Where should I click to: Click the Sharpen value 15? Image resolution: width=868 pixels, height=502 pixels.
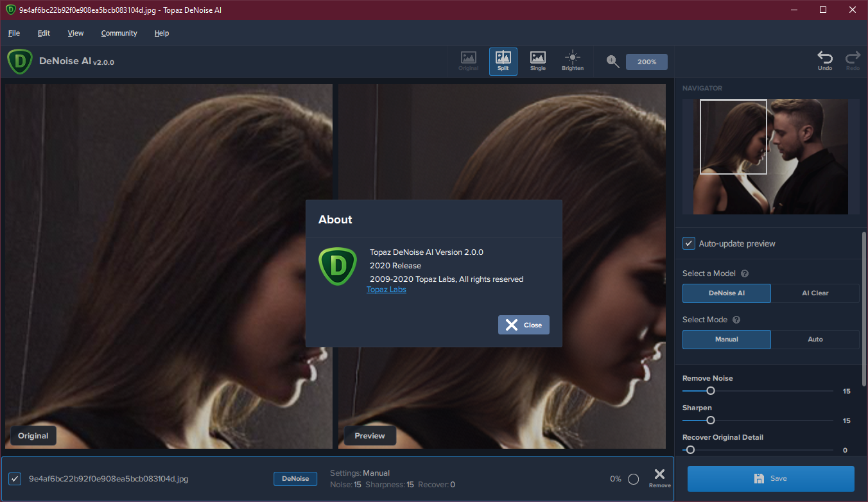[x=846, y=420]
